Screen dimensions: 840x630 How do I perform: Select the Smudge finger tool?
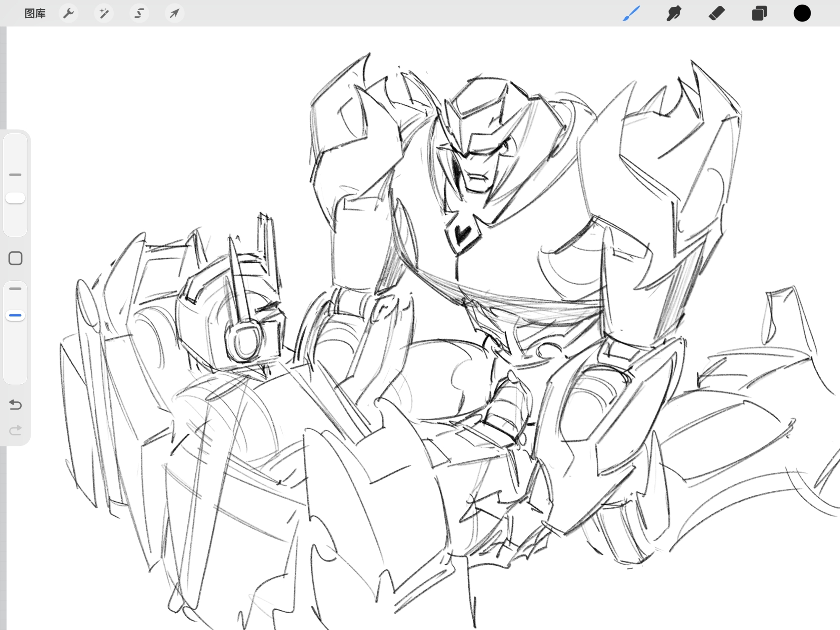tap(674, 13)
